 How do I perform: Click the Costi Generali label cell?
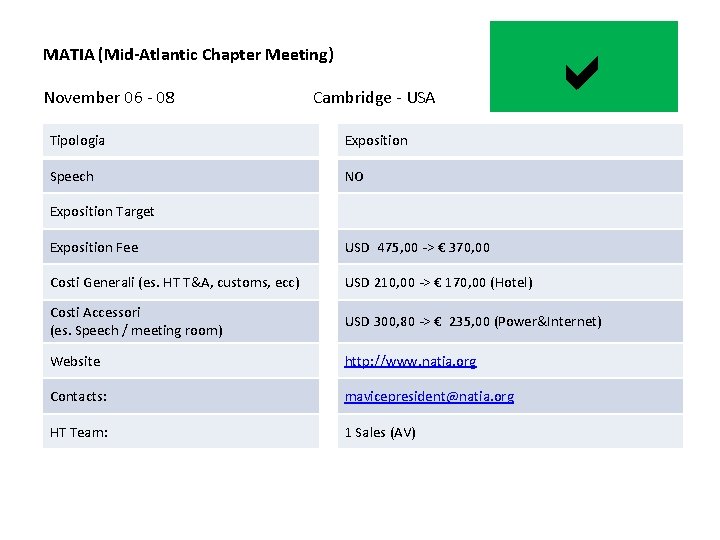click(x=181, y=282)
